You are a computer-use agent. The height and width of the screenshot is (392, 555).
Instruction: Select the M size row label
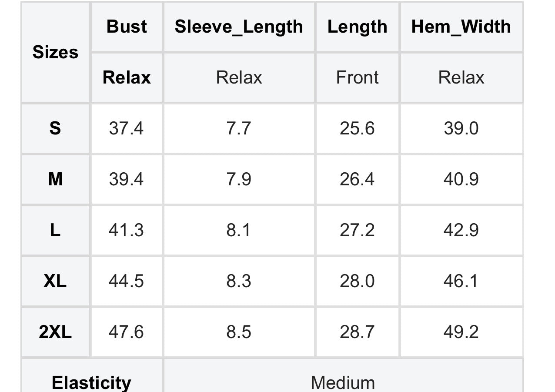[x=55, y=179]
